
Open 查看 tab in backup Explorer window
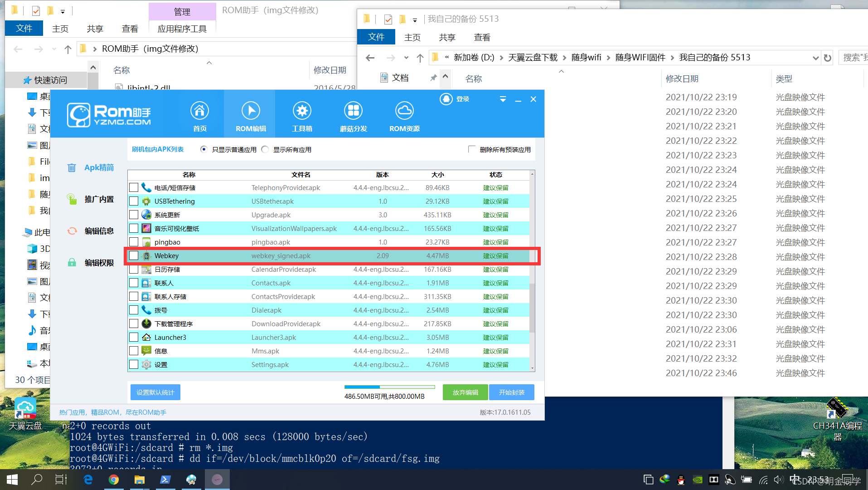tap(482, 37)
